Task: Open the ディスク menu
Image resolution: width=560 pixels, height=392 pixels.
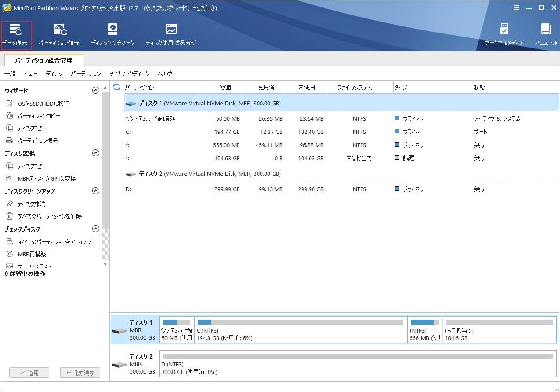Action: 54,74
